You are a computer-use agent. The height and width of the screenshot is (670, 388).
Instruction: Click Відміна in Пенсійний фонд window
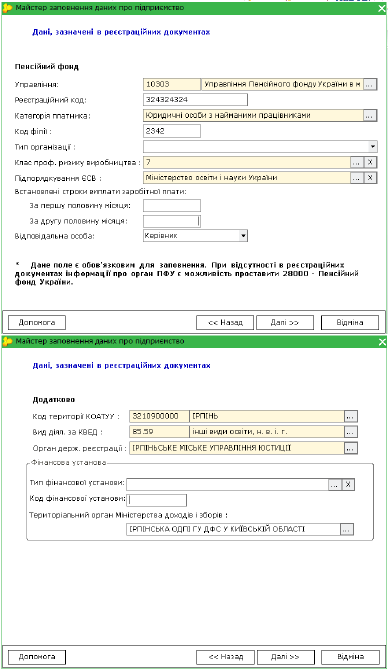click(350, 323)
